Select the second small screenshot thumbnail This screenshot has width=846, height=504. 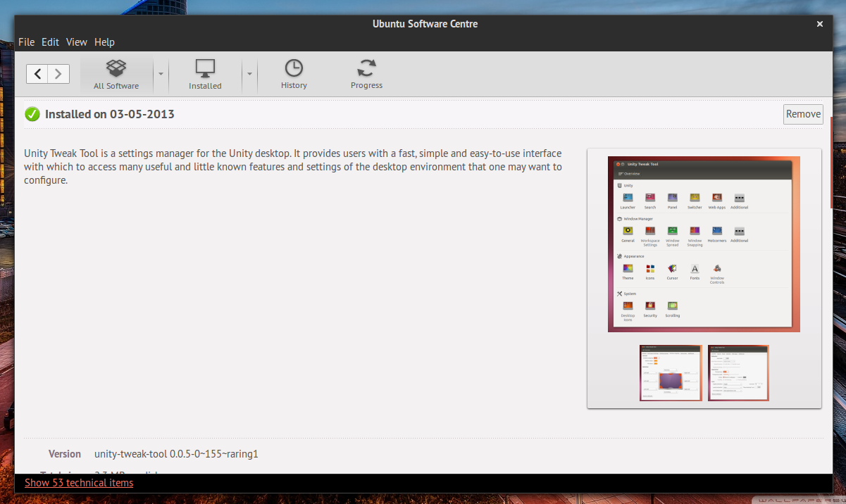[x=738, y=372]
